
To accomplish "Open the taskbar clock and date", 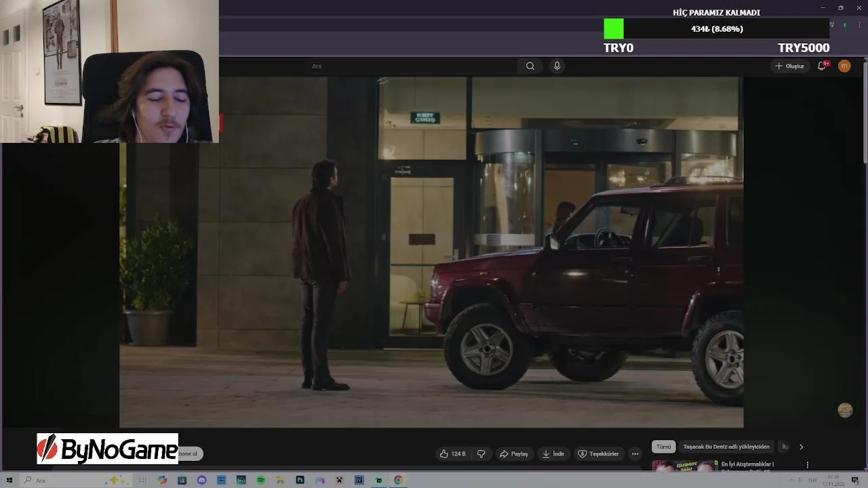I will point(833,480).
